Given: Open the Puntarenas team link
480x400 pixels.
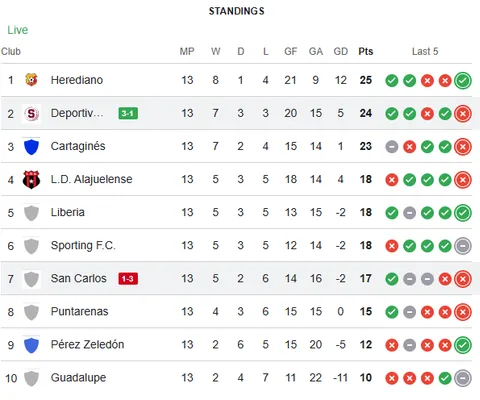Looking at the screenshot, I should tap(79, 311).
